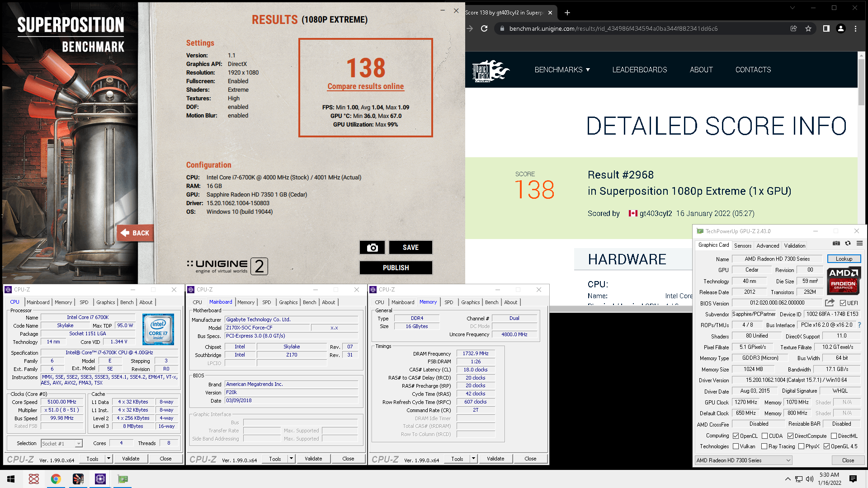Toggle the OpenGL 4.5 checkbox

tap(826, 446)
